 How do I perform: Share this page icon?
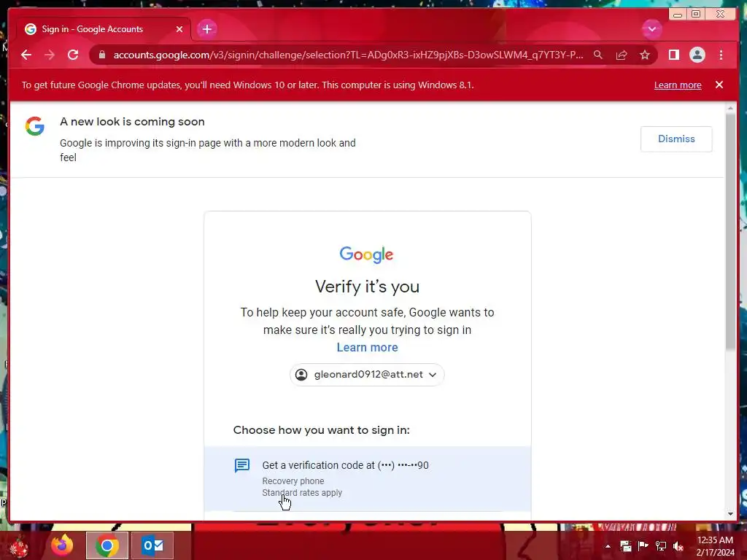pos(622,55)
